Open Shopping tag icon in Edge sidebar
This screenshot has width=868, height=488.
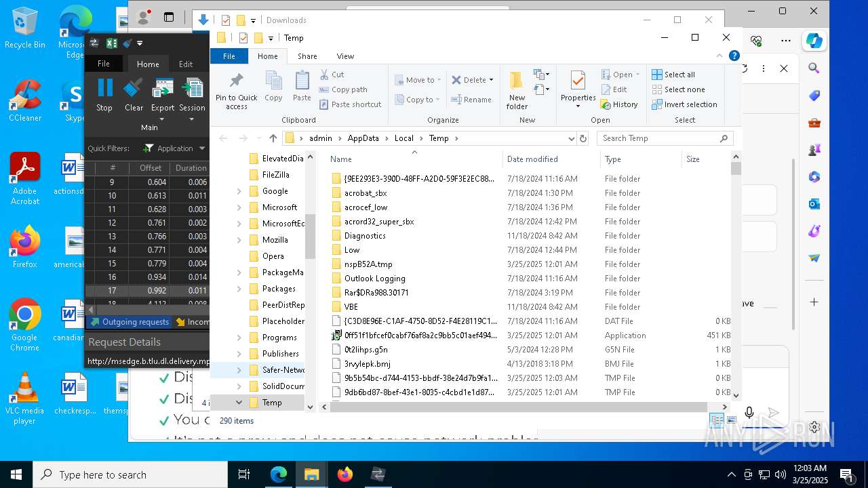[814, 96]
